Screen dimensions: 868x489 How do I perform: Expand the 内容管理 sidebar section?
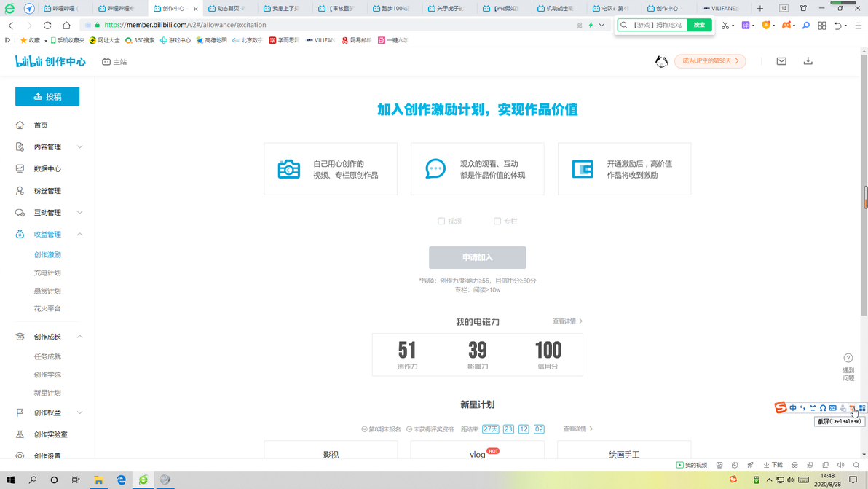tap(47, 146)
